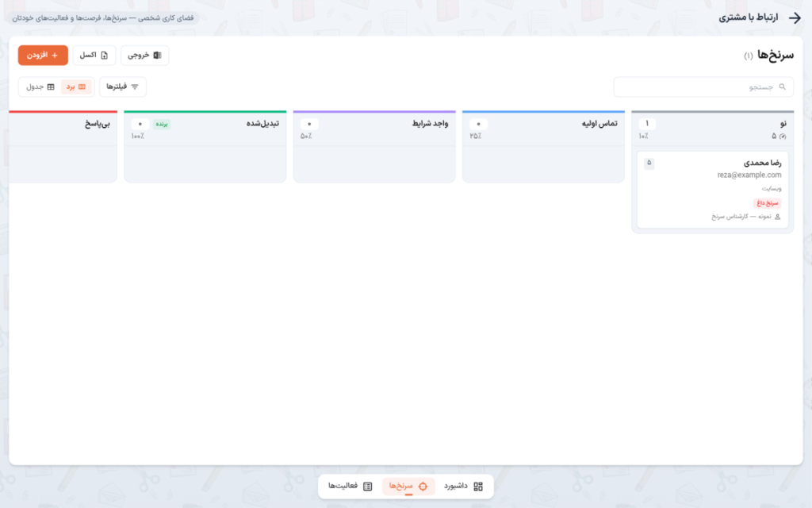This screenshot has height=508, width=812.
Task: Select the سرنخ‌ها tab in bottom navigation
Action: point(408,487)
